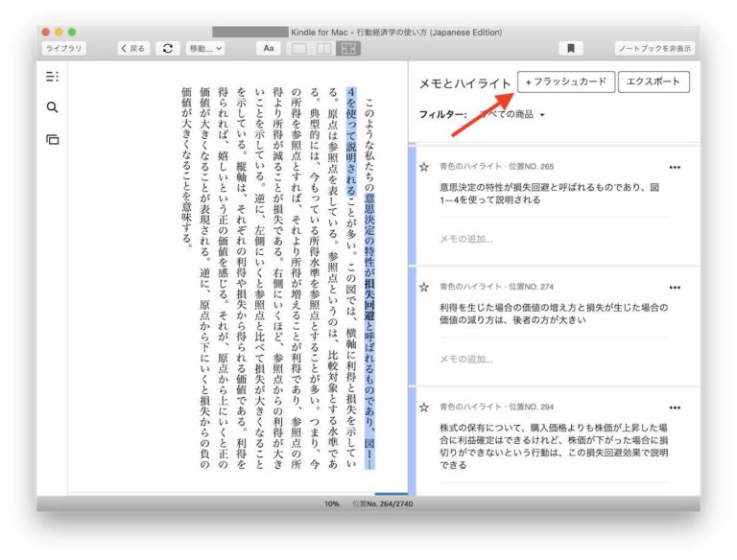
Task: Star the highlight at position 294
Action: (424, 408)
